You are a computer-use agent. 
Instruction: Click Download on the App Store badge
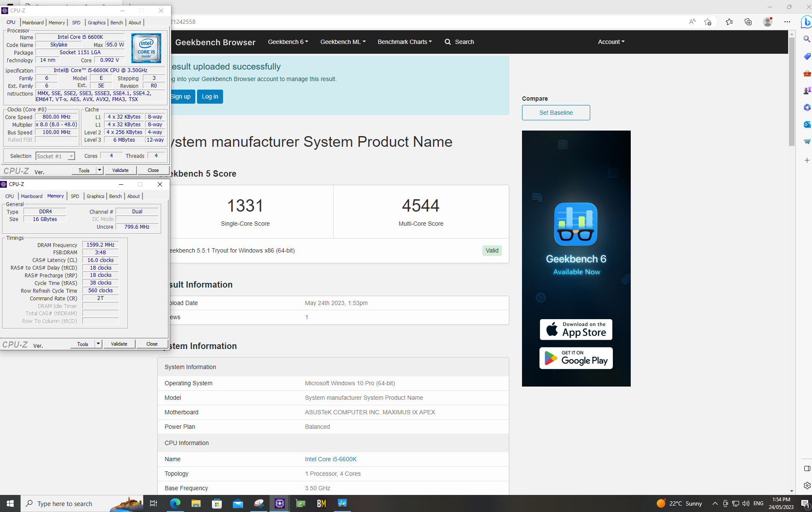(x=576, y=329)
